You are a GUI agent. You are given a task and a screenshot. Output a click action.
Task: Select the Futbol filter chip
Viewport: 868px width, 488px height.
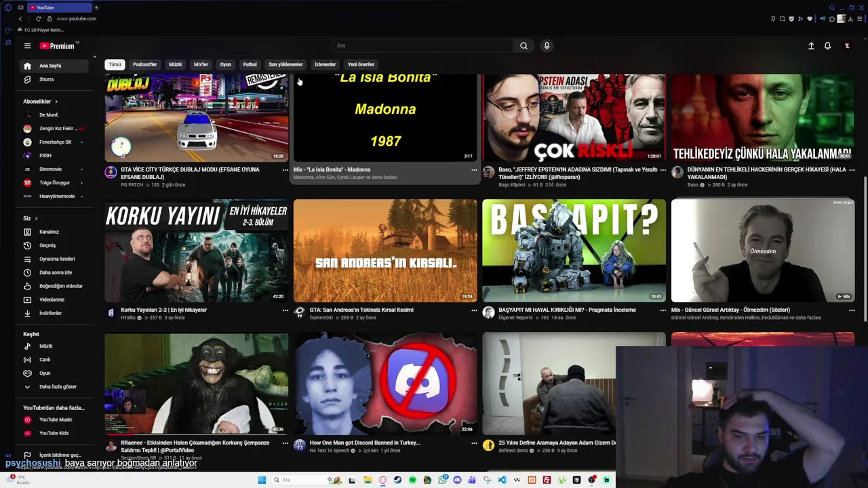[x=250, y=64]
